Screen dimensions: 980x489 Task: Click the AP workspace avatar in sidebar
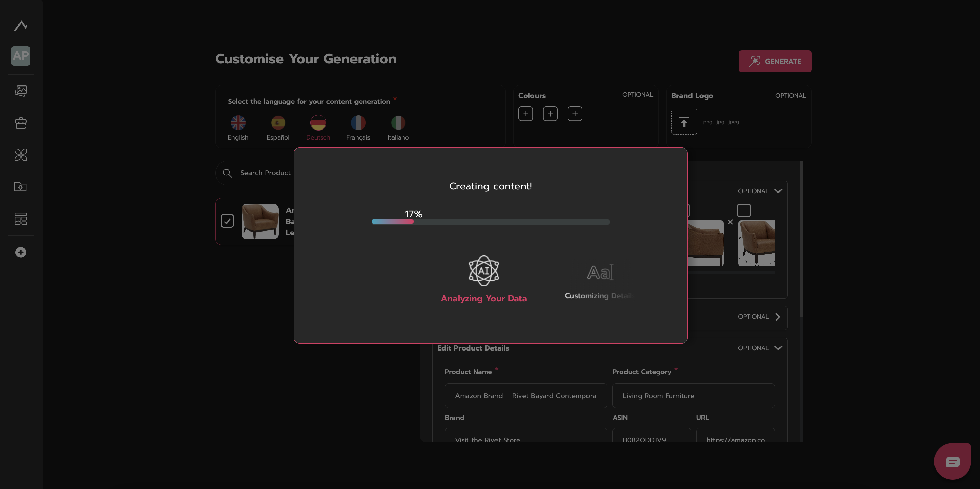(x=21, y=56)
